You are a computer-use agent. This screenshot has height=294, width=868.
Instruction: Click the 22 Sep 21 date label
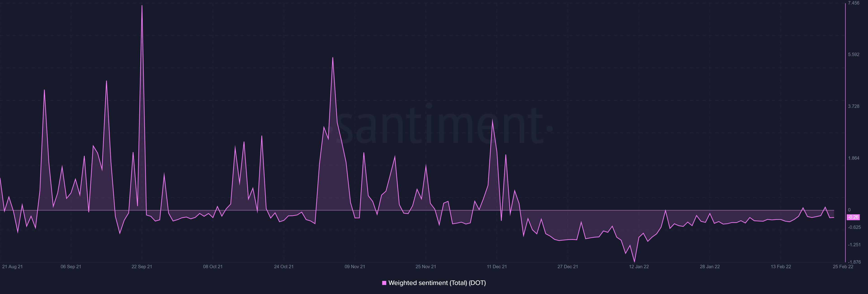click(x=142, y=266)
